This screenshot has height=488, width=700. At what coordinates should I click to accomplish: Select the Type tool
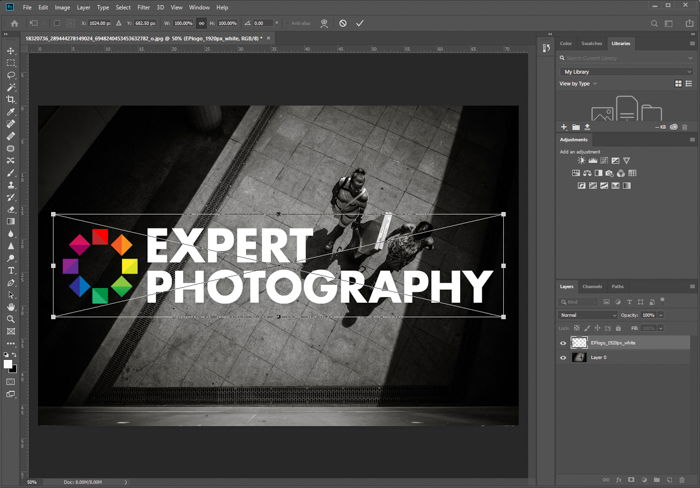tap(11, 270)
